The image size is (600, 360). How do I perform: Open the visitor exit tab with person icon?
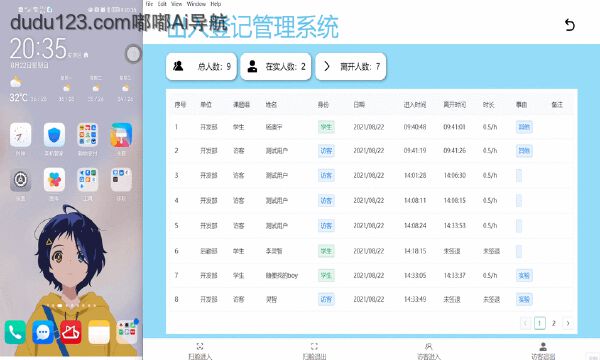tap(543, 351)
